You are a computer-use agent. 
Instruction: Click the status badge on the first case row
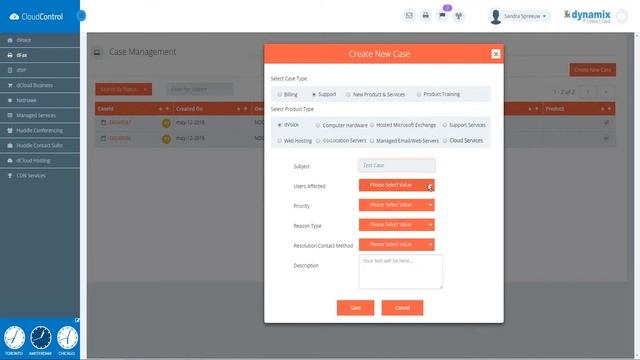[x=166, y=123]
